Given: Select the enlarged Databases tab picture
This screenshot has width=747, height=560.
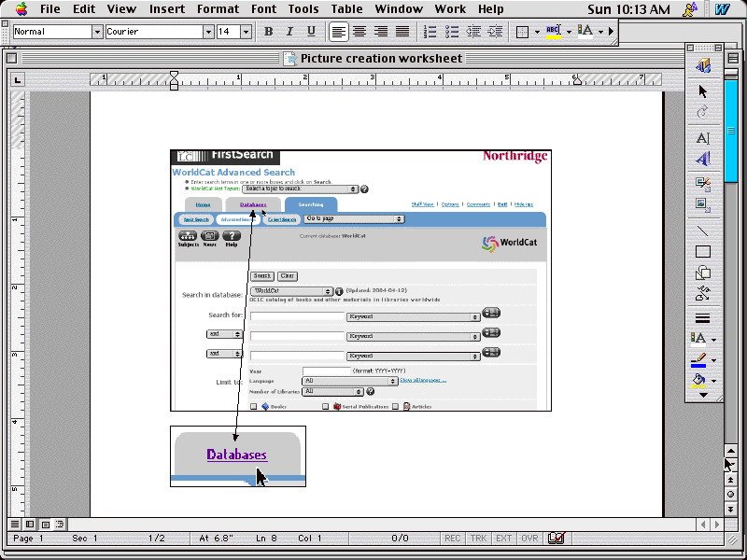Looking at the screenshot, I should (x=238, y=456).
